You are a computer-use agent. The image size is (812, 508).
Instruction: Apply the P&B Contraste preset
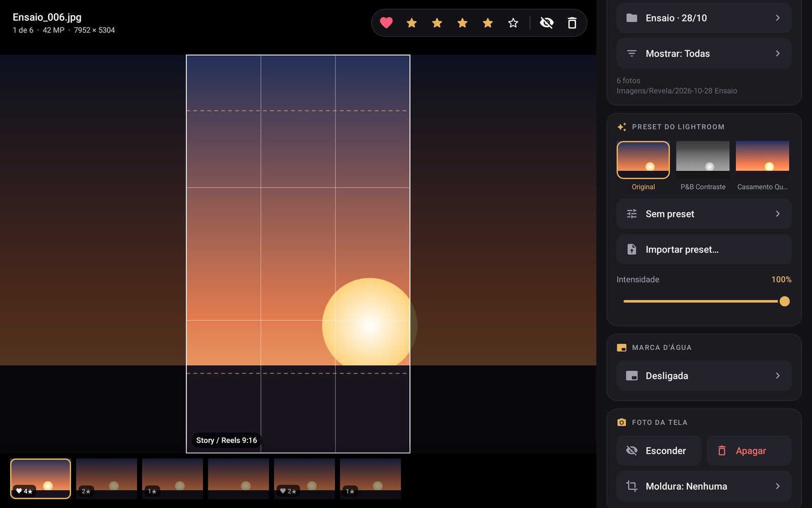point(703,160)
